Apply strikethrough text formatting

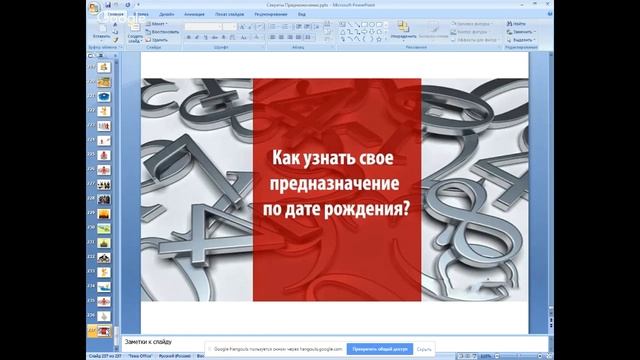pos(215,37)
